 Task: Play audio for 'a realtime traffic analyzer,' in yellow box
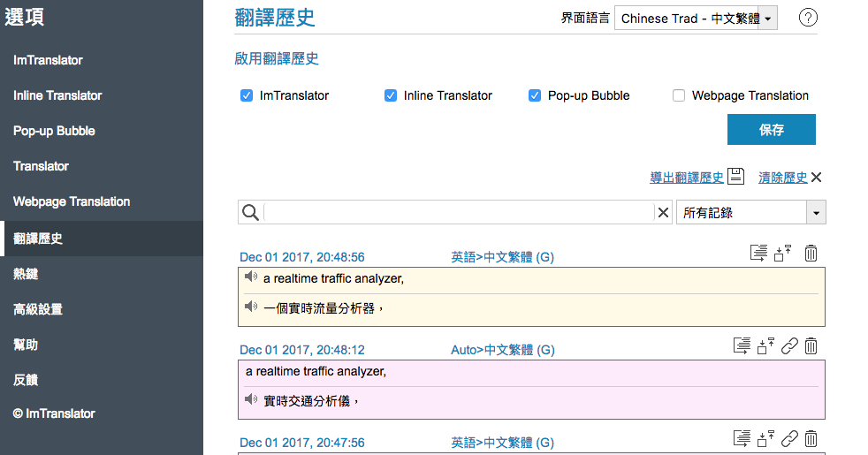(x=251, y=277)
